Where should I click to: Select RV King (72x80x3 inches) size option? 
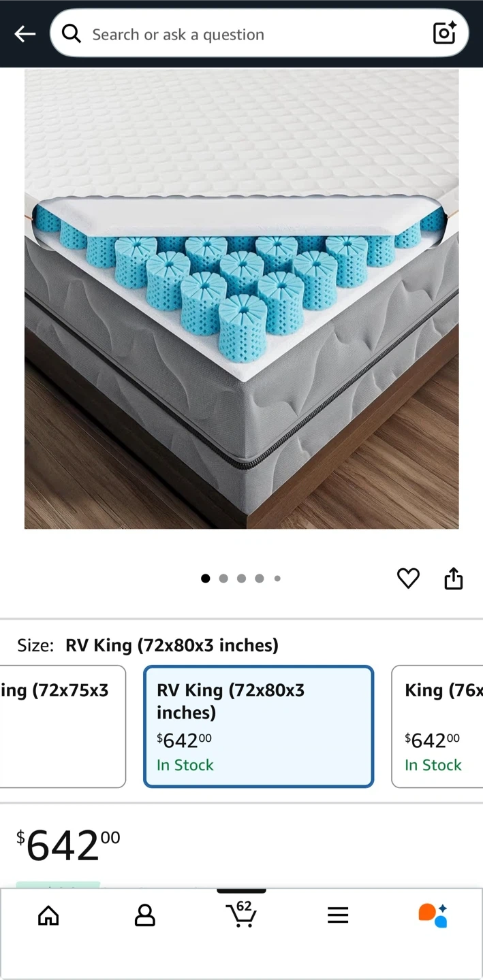[x=258, y=726]
